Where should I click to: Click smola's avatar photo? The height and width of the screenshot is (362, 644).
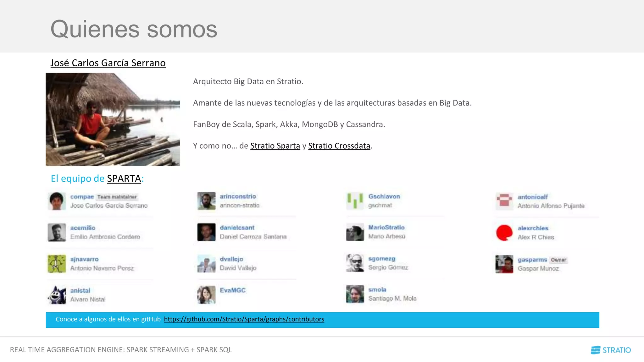[x=355, y=294]
